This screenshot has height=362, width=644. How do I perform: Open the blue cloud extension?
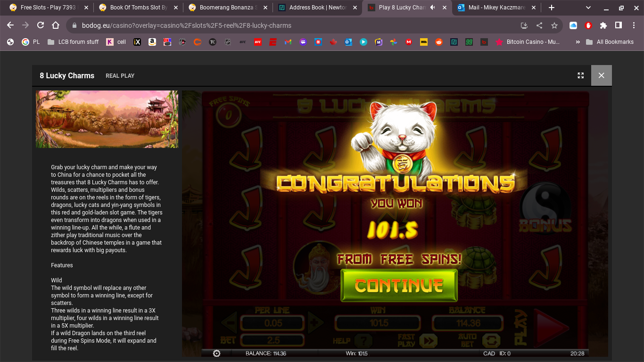573,25
